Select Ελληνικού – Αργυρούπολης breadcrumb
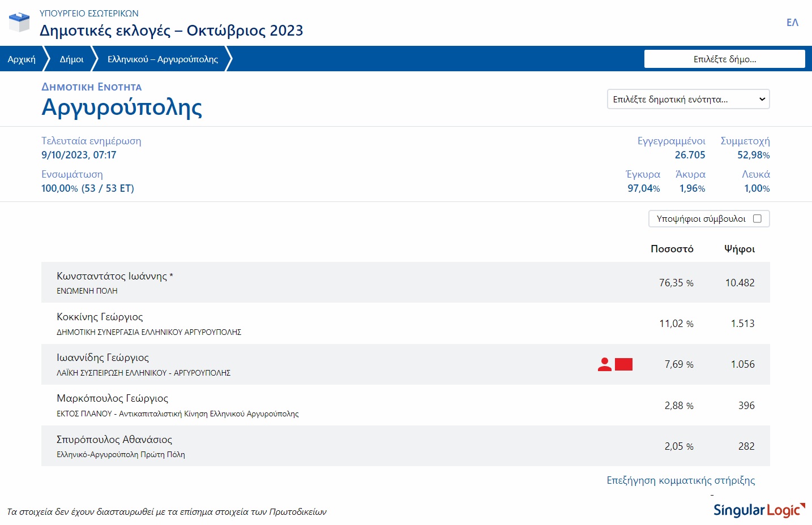Image resolution: width=812 pixels, height=525 pixels. [163, 59]
